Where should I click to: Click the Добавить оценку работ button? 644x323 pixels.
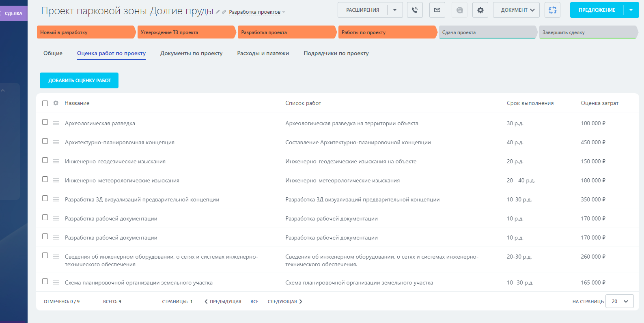(x=79, y=81)
